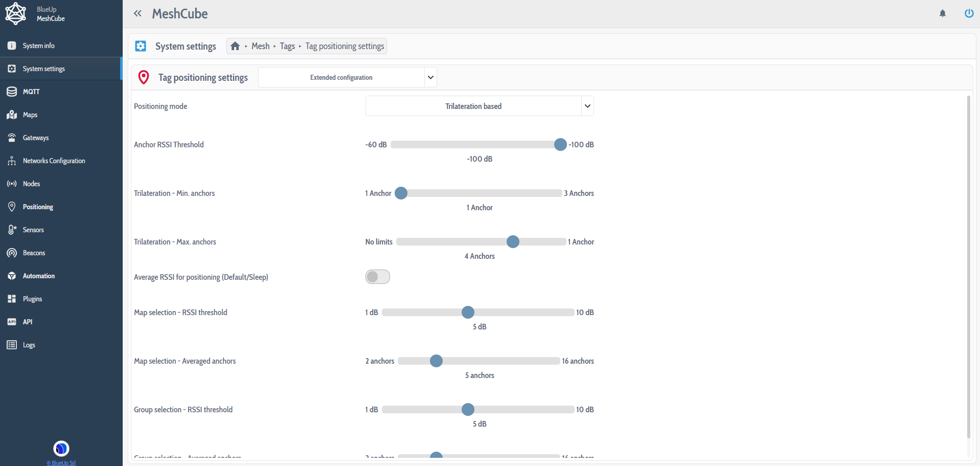
Task: Click the home breadcrumb icon
Action: click(x=235, y=47)
